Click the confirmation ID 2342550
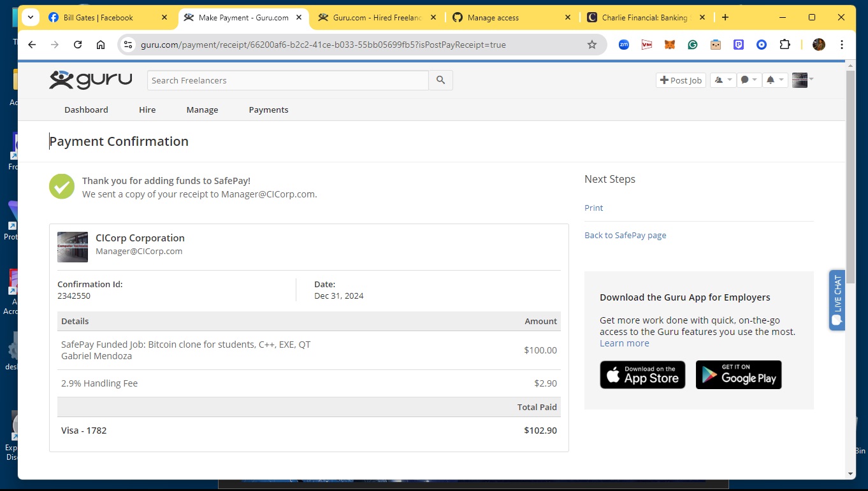Screen dimensions: 868x491 [x=74, y=295]
